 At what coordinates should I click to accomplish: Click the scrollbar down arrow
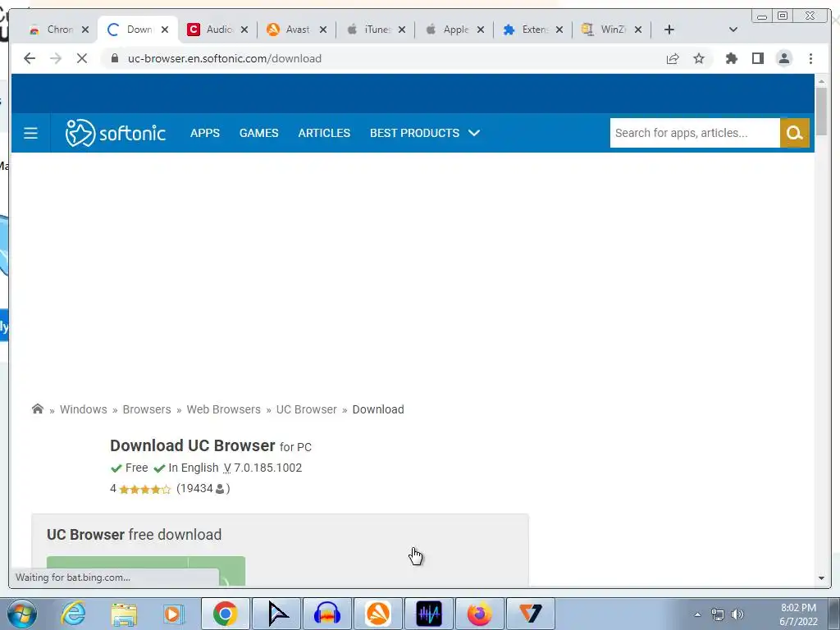[821, 578]
